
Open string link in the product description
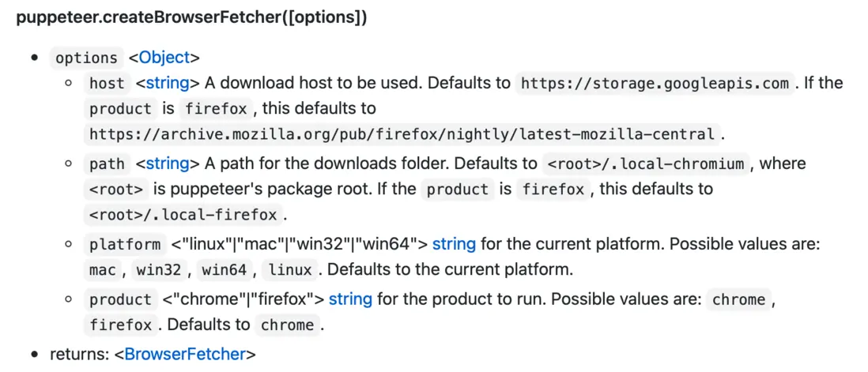tap(350, 299)
